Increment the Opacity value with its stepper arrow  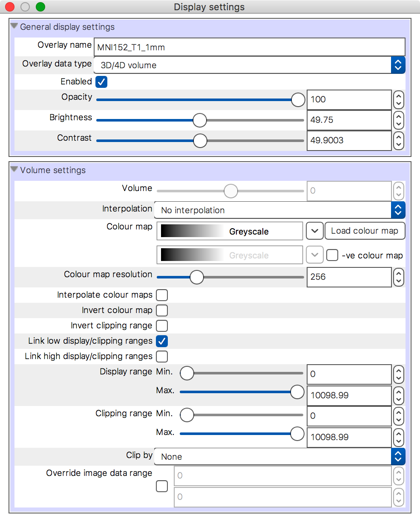pos(399,96)
